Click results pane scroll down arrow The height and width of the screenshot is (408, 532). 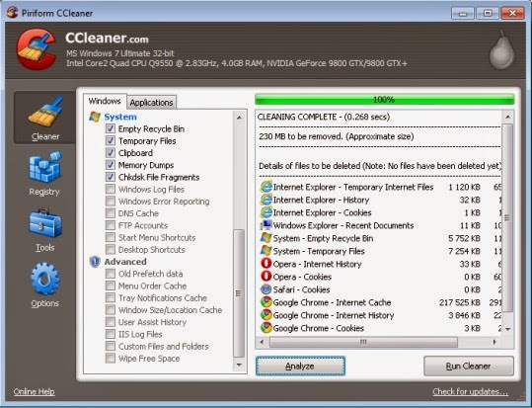point(507,329)
